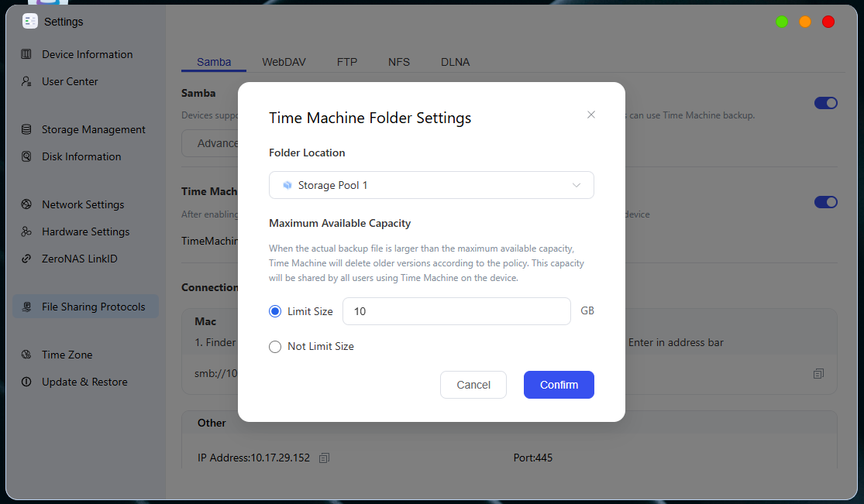Open Device Information from the sidebar
864x504 pixels.
tap(87, 54)
